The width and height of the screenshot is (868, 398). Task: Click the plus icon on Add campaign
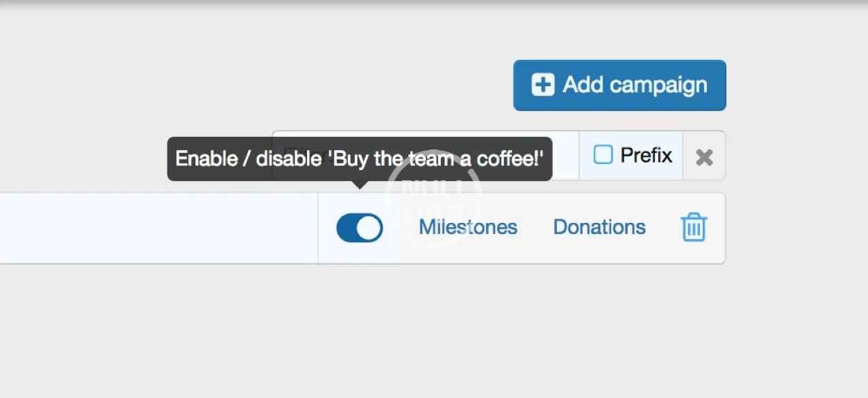pos(543,85)
